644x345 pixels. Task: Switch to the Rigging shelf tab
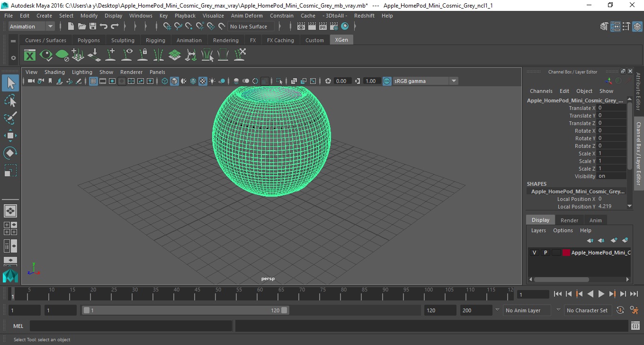pyautogui.click(x=155, y=40)
